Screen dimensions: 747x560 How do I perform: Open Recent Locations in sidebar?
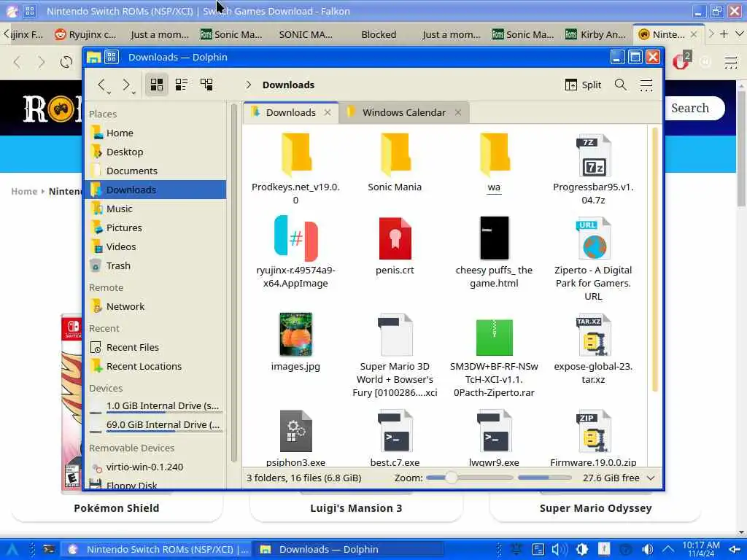pyautogui.click(x=156, y=366)
